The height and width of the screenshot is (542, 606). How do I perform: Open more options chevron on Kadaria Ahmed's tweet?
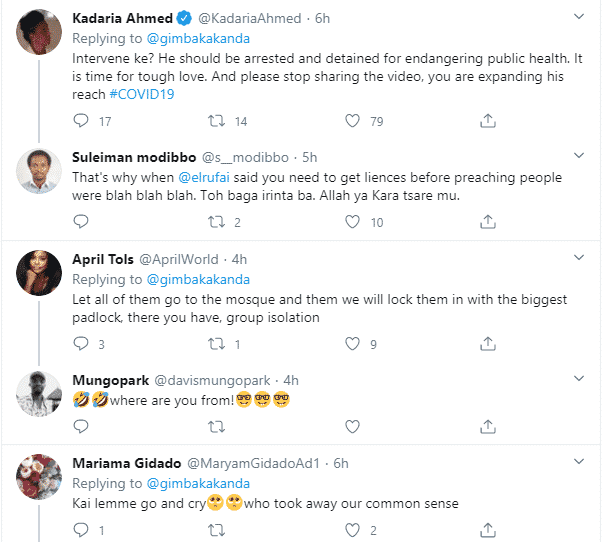pyautogui.click(x=579, y=17)
